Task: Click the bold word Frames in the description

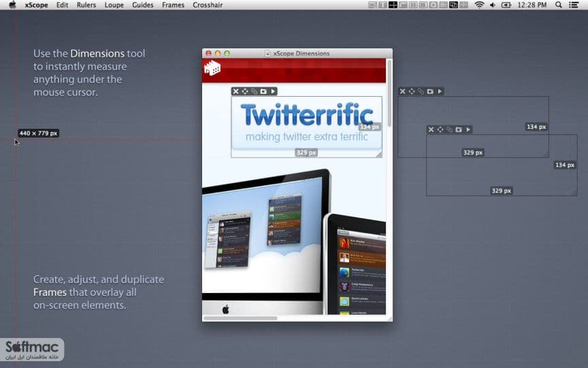Action: pyautogui.click(x=50, y=292)
